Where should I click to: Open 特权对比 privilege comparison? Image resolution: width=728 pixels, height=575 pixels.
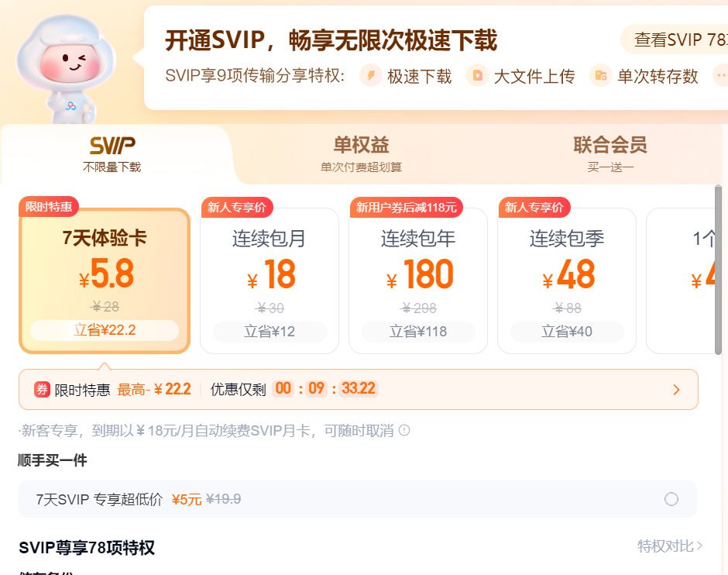(670, 546)
